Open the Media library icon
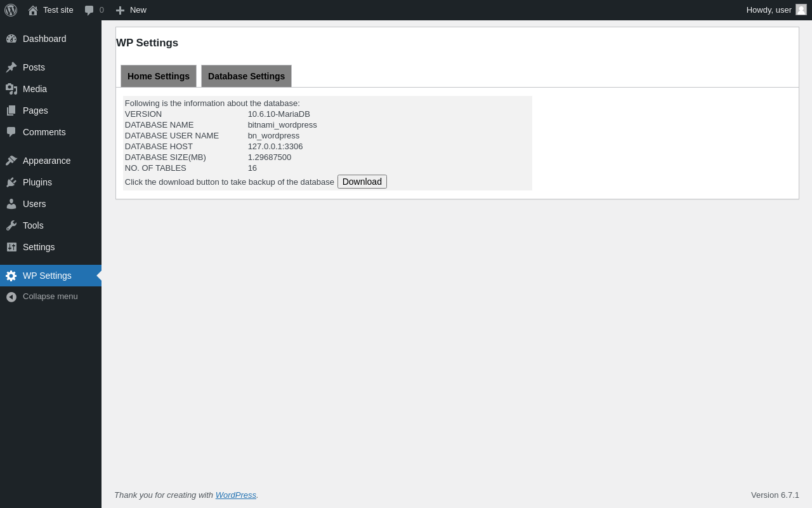The height and width of the screenshot is (508, 812). coord(11,89)
